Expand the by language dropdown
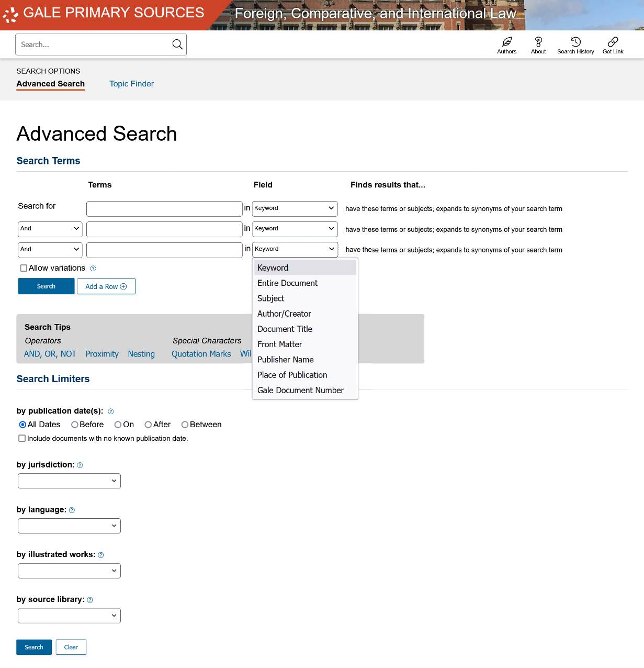This screenshot has width=644, height=668. 69,526
